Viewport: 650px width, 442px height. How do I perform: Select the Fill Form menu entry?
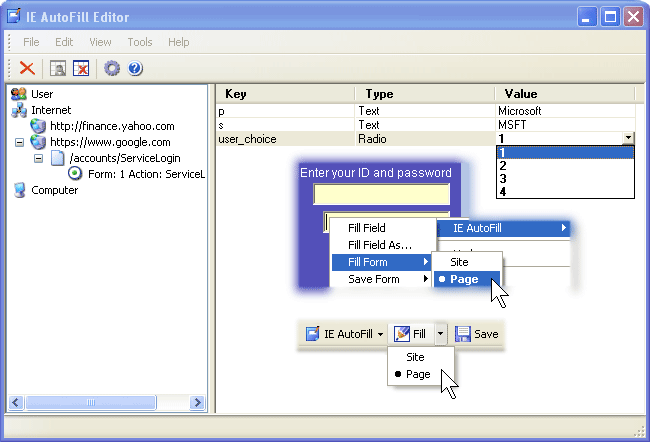coord(381,262)
